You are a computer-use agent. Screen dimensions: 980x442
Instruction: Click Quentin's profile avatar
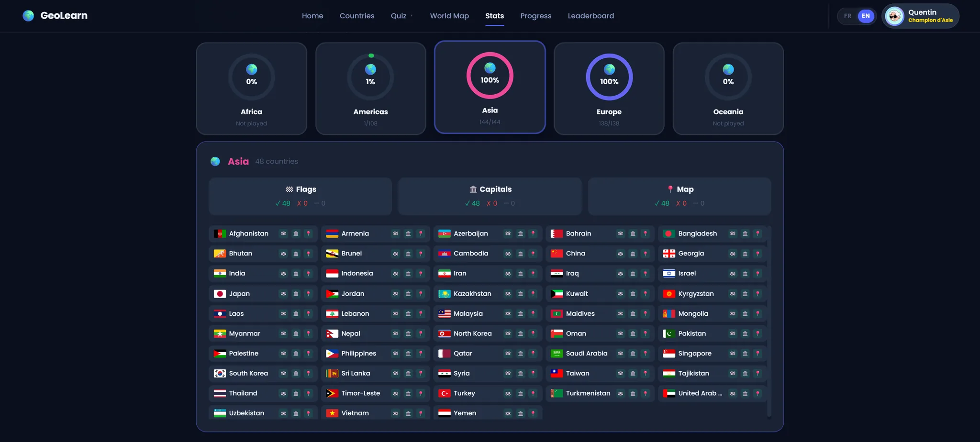(x=894, y=16)
